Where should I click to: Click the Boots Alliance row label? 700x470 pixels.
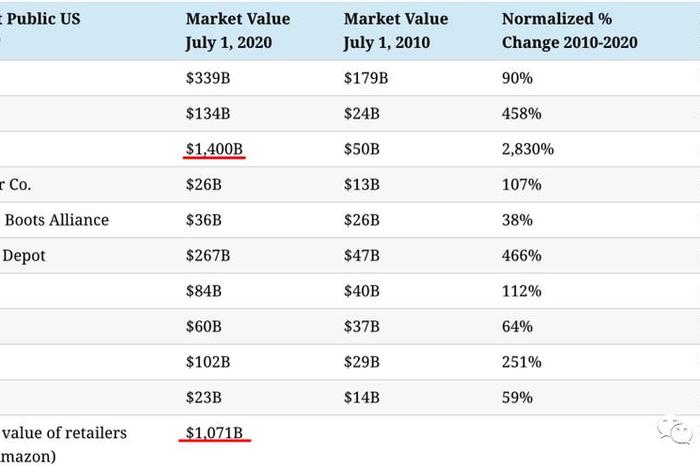[55, 220]
